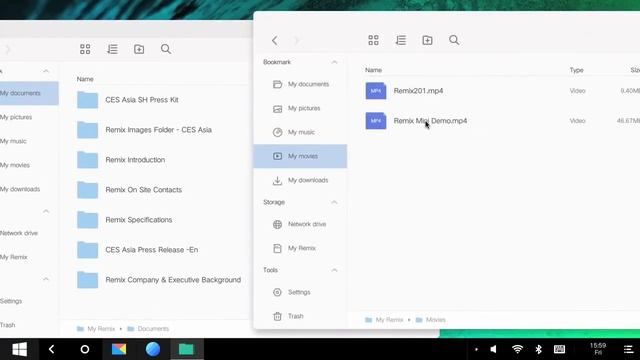Click the taskbar home circle button
Image resolution: width=640 pixels, height=360 pixels.
click(x=85, y=349)
